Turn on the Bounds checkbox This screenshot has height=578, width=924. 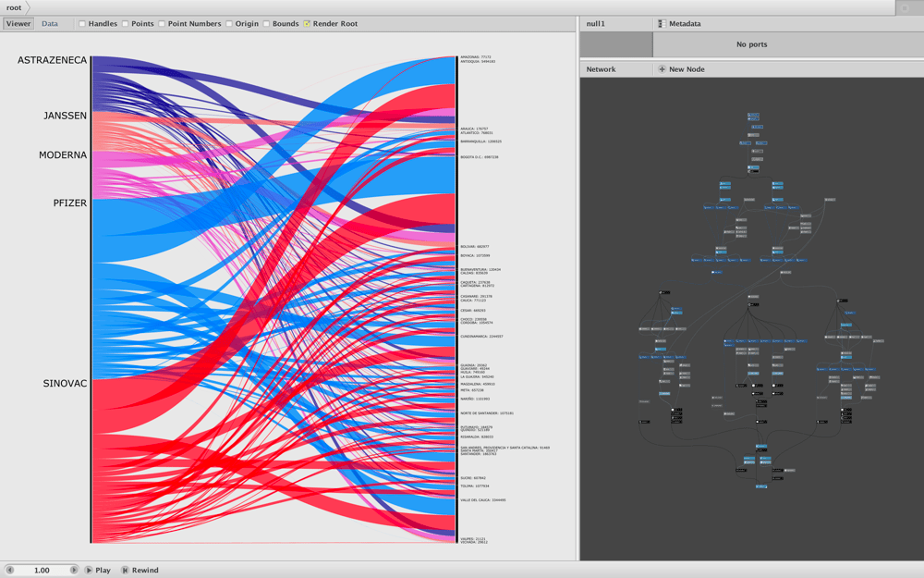(266, 24)
